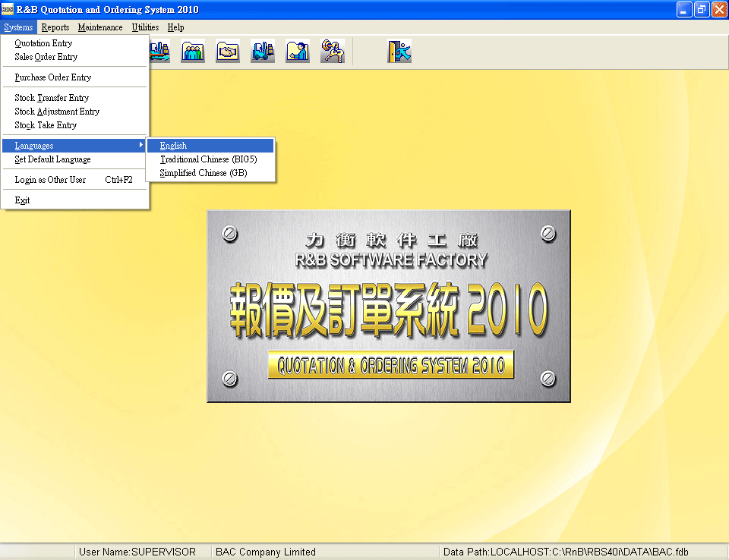
Task: Open Stock Adjustment Entry
Action: tap(74, 112)
